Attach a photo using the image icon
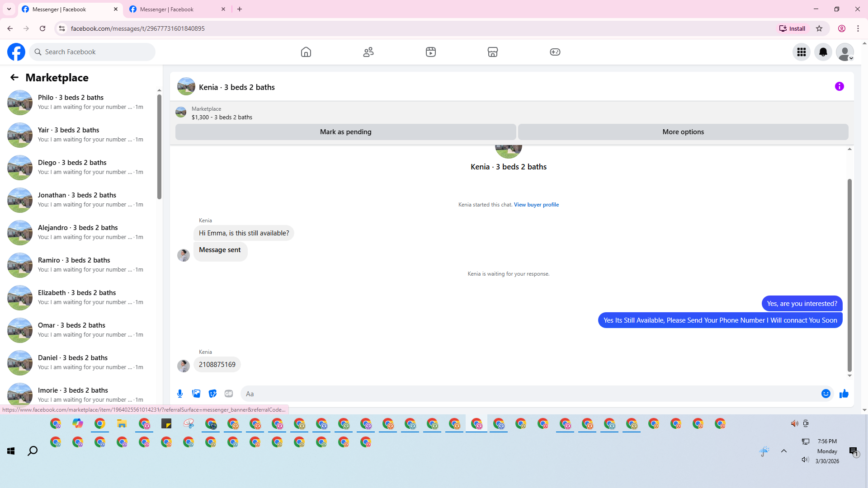Screen dimensions: 868x488 (196, 394)
